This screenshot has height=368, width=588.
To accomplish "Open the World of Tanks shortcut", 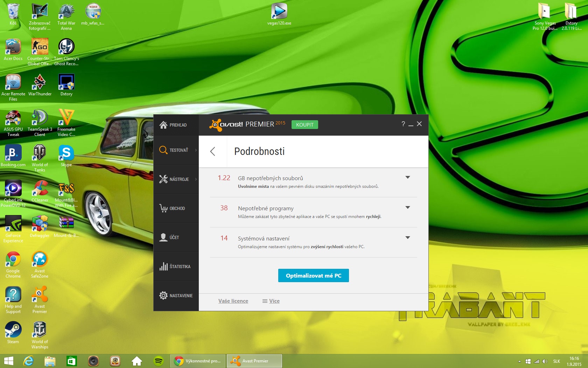I will coord(40,158).
